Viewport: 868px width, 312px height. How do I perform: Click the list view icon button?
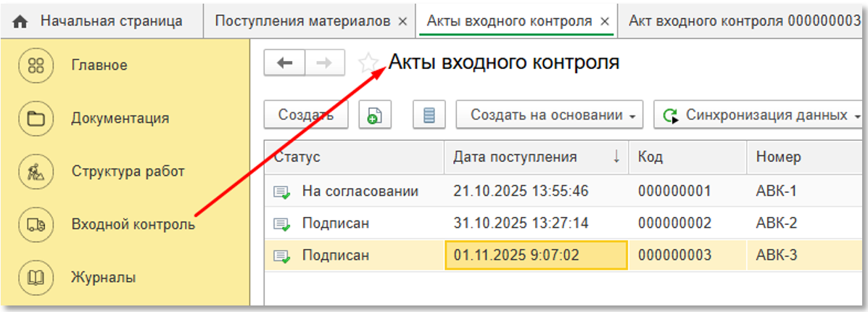[429, 115]
